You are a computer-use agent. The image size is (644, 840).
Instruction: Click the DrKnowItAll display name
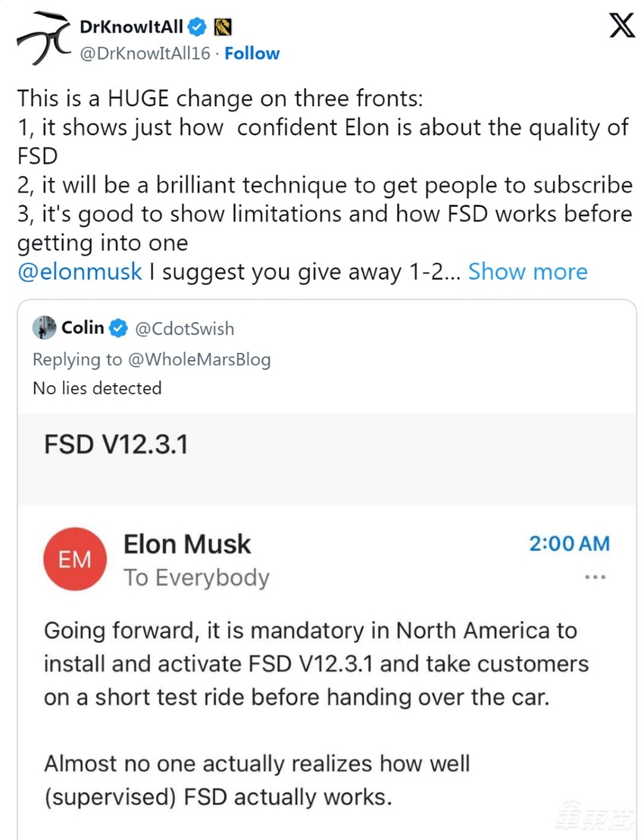coord(131,28)
